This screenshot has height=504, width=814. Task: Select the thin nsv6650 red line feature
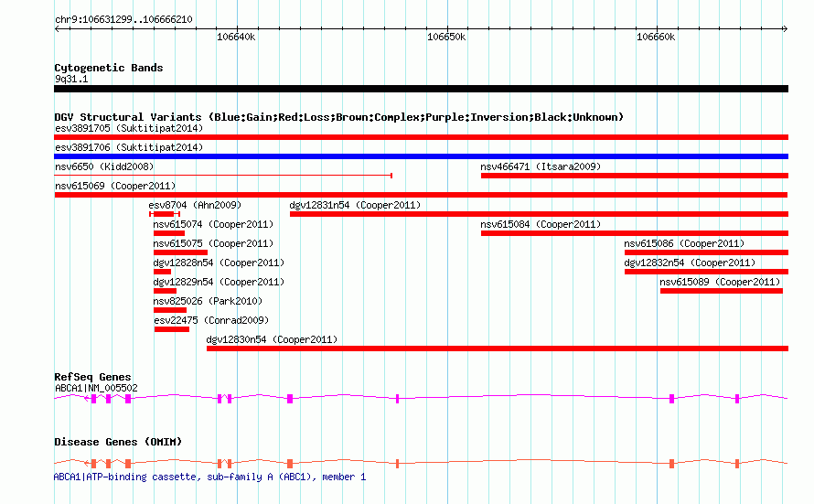(x=223, y=176)
